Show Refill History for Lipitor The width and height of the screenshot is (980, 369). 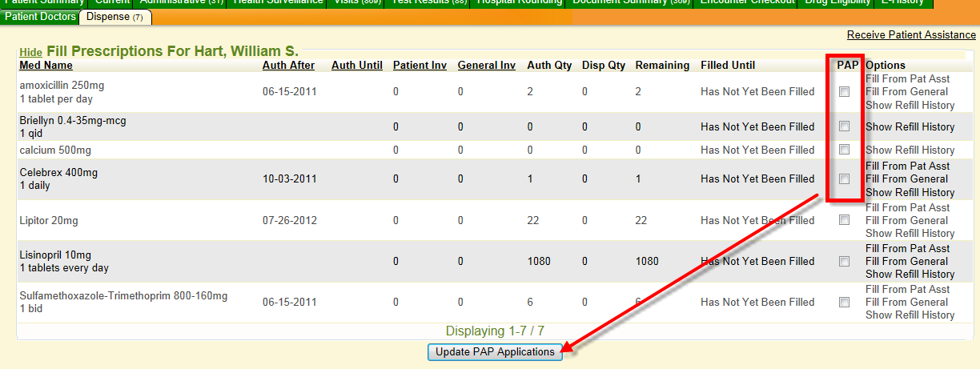[x=910, y=233]
